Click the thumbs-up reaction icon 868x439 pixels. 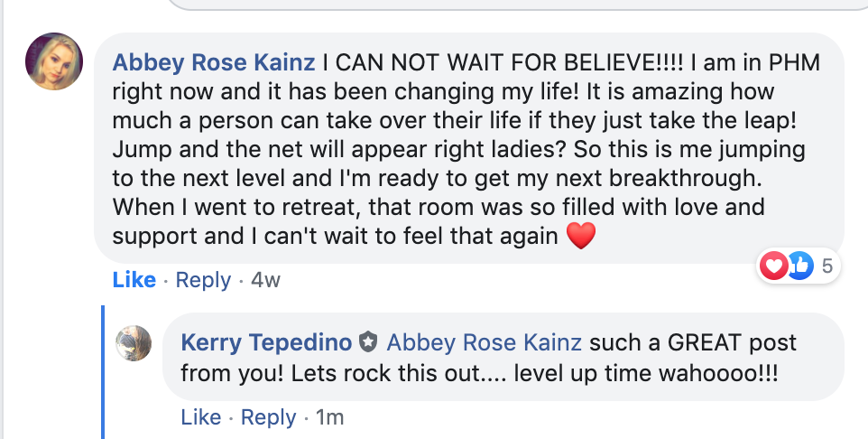pos(800,266)
